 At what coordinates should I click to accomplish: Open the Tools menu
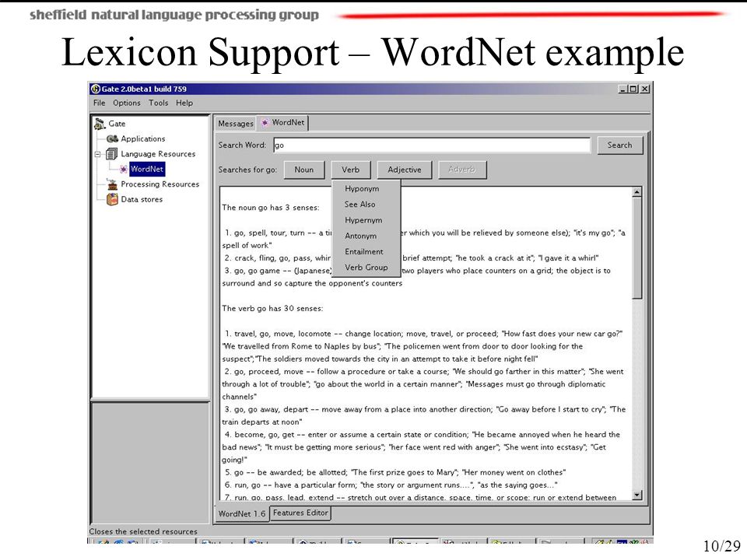coord(158,103)
